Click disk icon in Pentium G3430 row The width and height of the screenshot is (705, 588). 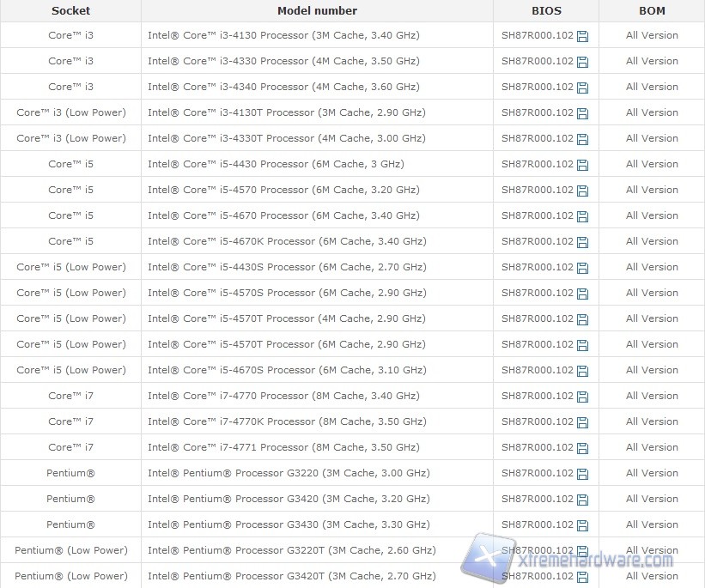point(583,525)
